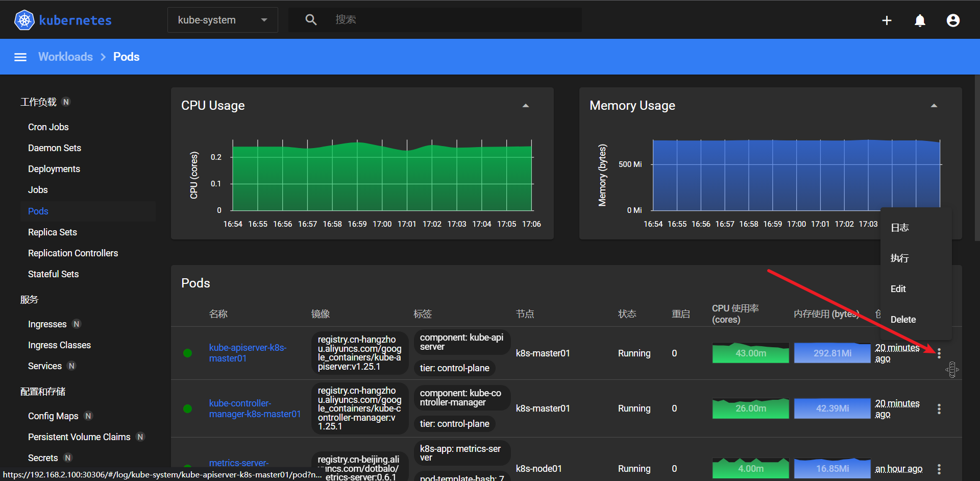The image size is (980, 481).
Task: Click kube-apiserver green status indicator
Action: (187, 353)
